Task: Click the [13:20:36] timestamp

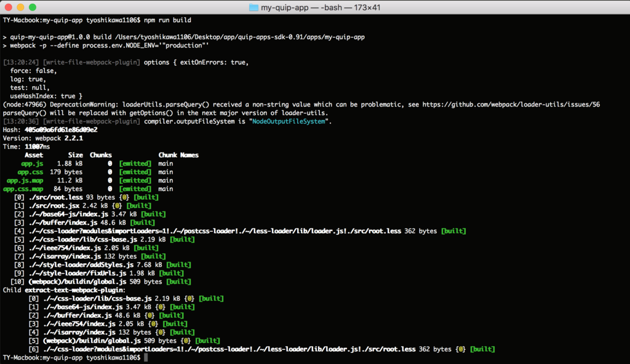Action: pos(21,121)
